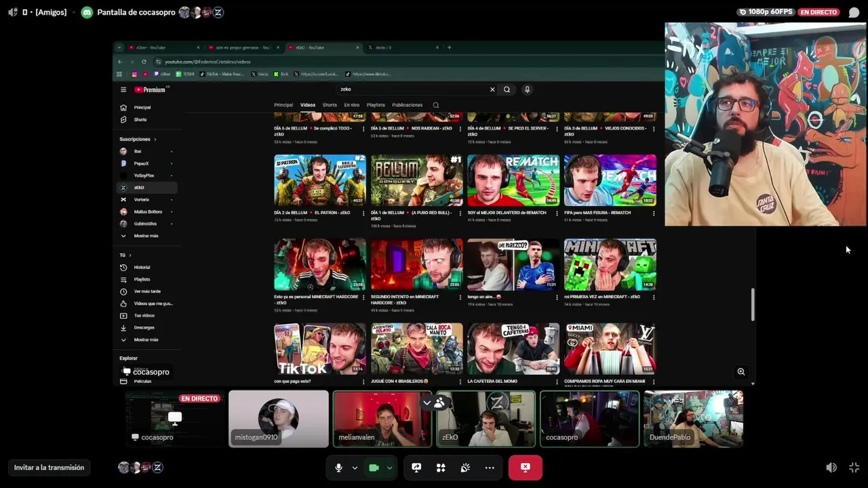
Task: Open the Principal channel tab
Action: [x=283, y=105]
